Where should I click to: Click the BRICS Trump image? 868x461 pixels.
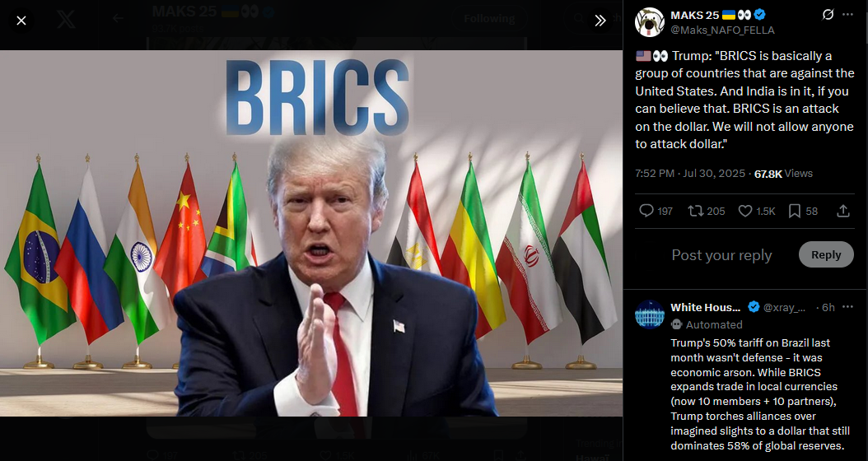[x=311, y=233]
